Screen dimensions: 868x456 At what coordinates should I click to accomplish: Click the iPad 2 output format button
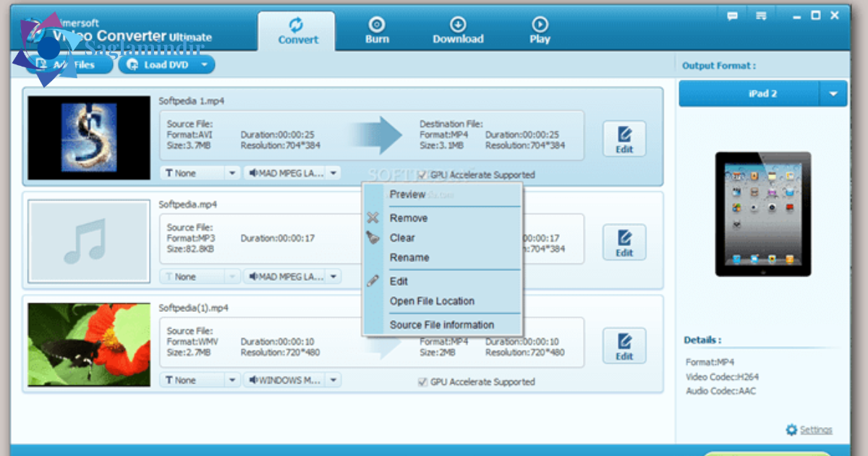749,94
